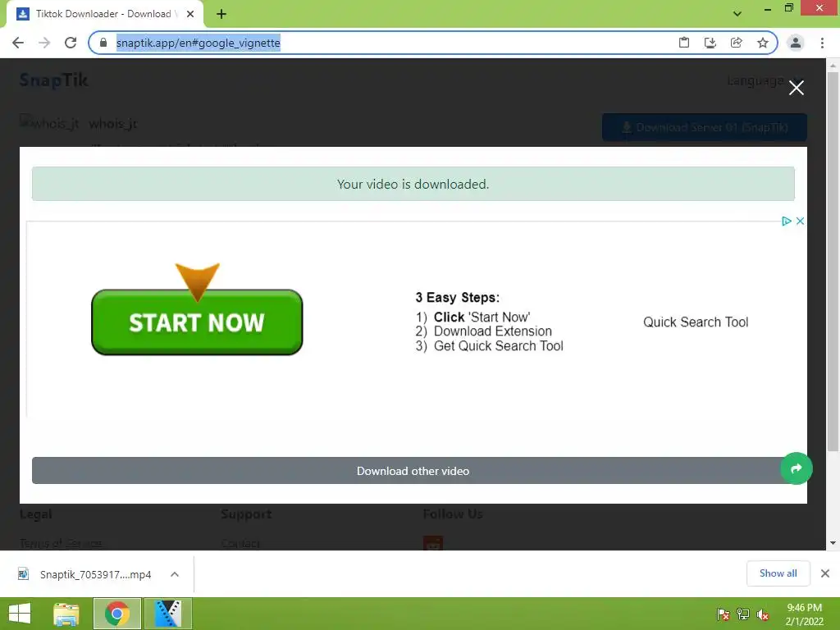Screen dimensions: 840x630
Task: Bookmark this page with the star icon
Action: click(762, 43)
